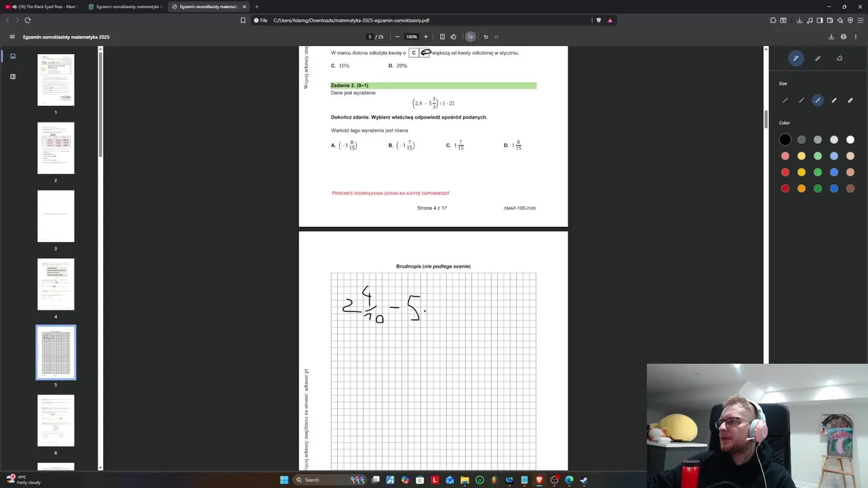Click the page number input field
This screenshot has width=868, height=488.
[370, 37]
